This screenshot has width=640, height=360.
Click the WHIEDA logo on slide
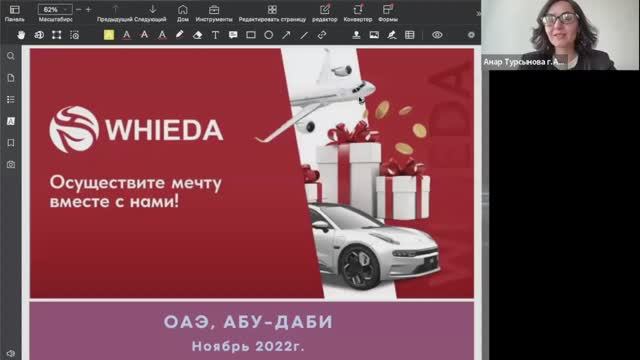coord(136,130)
